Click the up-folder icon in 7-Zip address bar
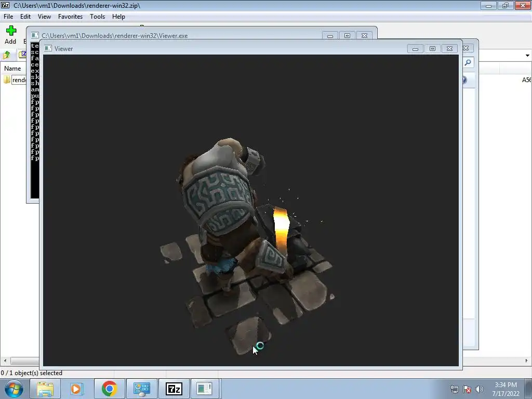 tap(7, 55)
